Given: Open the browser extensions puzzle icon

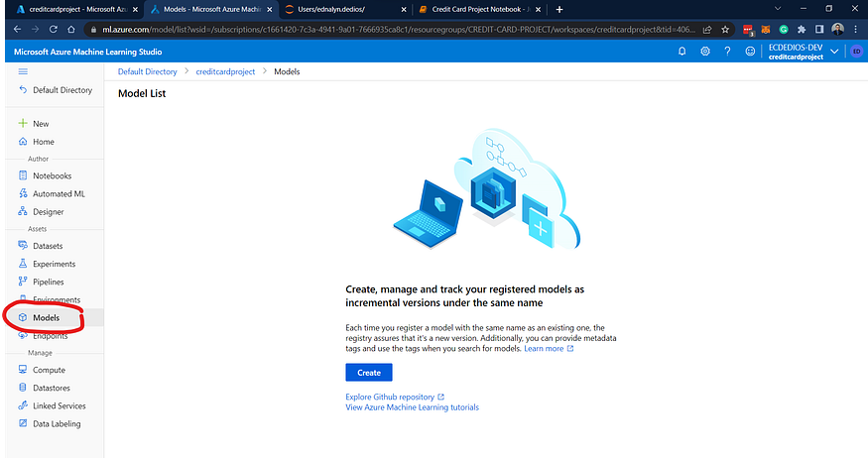Looking at the screenshot, I should (x=802, y=30).
